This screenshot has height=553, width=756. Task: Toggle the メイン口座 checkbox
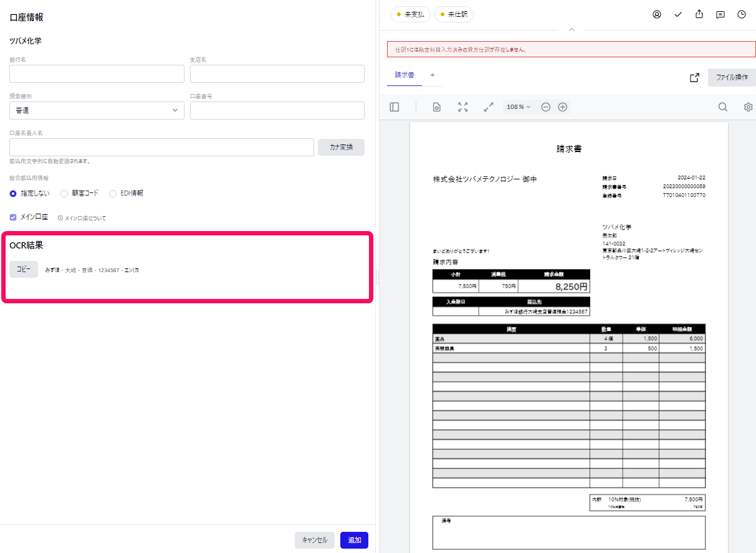(x=13, y=217)
